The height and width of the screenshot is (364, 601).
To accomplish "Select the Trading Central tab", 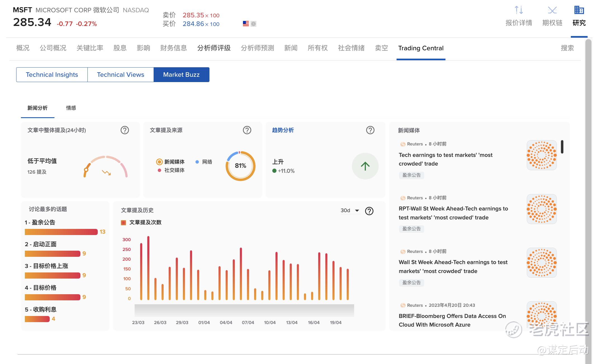I will [x=421, y=48].
